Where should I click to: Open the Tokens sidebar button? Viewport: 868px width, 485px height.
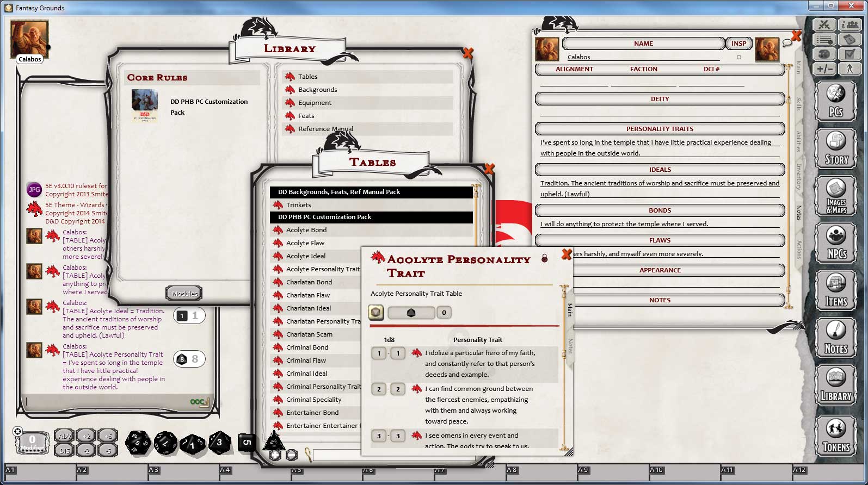coord(836,435)
